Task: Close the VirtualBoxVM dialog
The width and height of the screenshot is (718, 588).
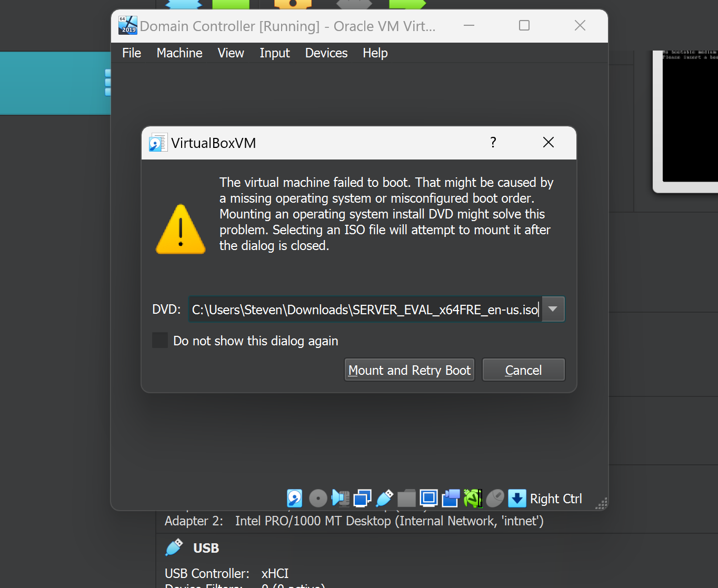Action: [549, 143]
